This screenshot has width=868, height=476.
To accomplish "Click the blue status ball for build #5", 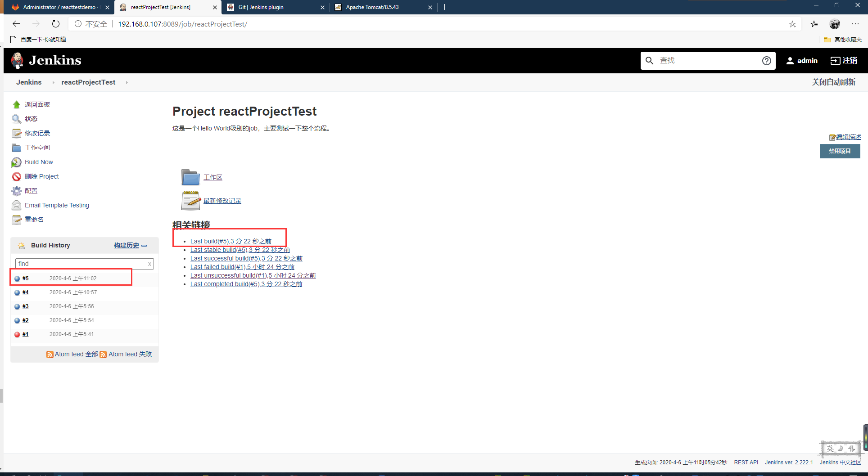I will pos(17,278).
